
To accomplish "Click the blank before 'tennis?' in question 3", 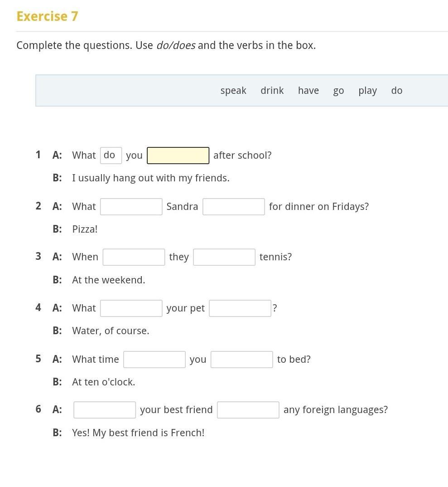I will tap(224, 257).
